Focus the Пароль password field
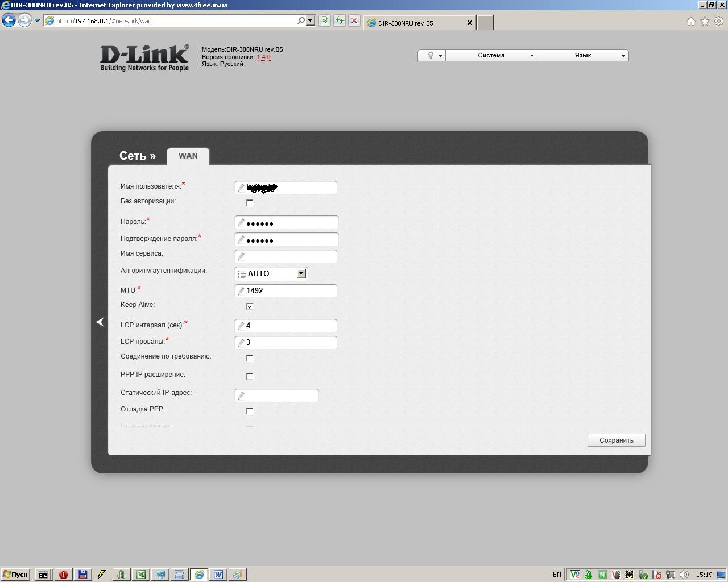728x582 pixels. pos(286,223)
